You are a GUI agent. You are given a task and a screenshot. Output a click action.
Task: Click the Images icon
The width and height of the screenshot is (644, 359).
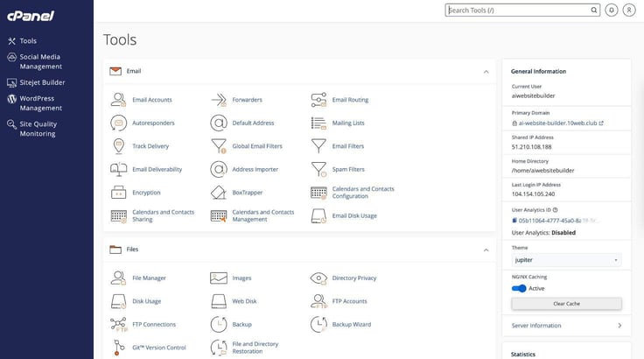click(x=219, y=278)
